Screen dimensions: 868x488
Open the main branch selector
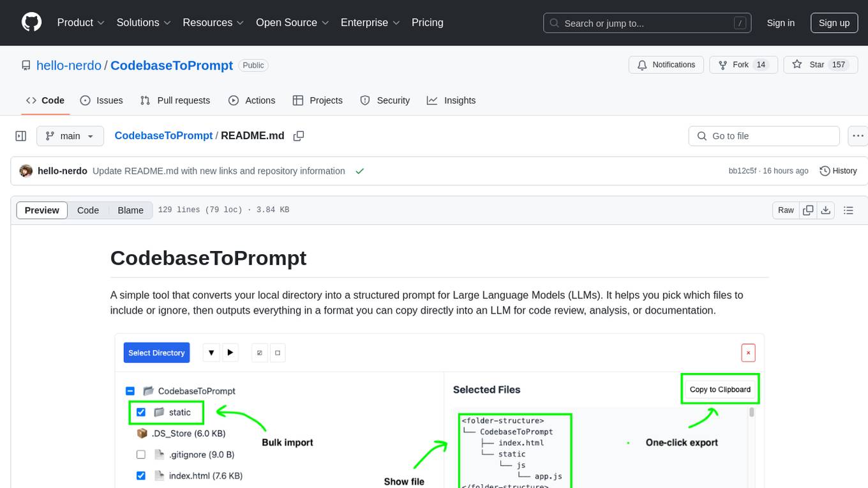pos(70,136)
